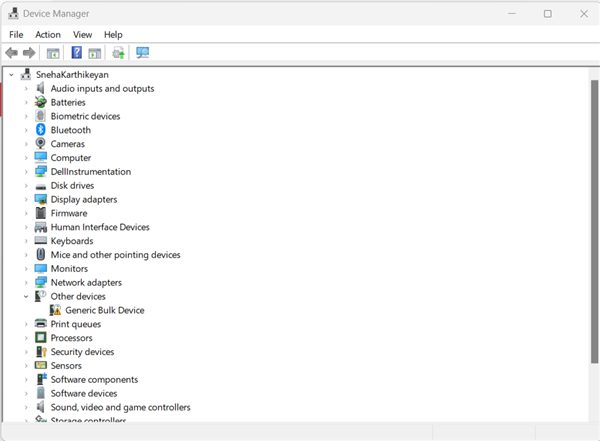
Task: Select the Audio inputs and outputs speaker icon
Action: point(40,88)
